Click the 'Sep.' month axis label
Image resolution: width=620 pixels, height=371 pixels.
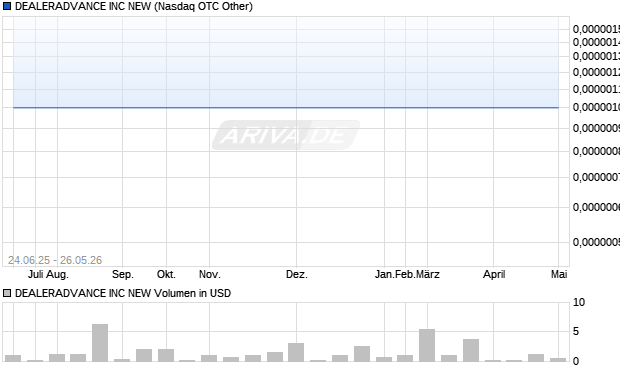(123, 274)
